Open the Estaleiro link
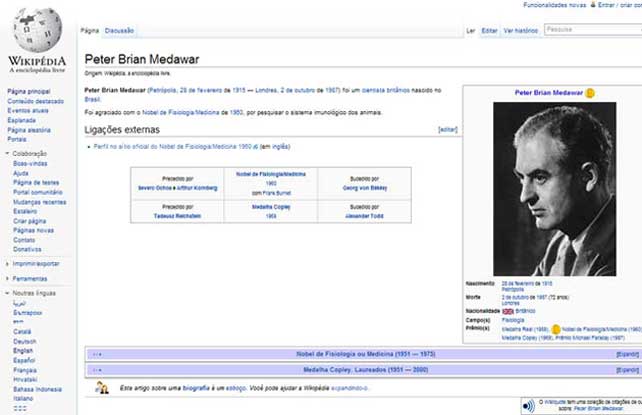 25,212
